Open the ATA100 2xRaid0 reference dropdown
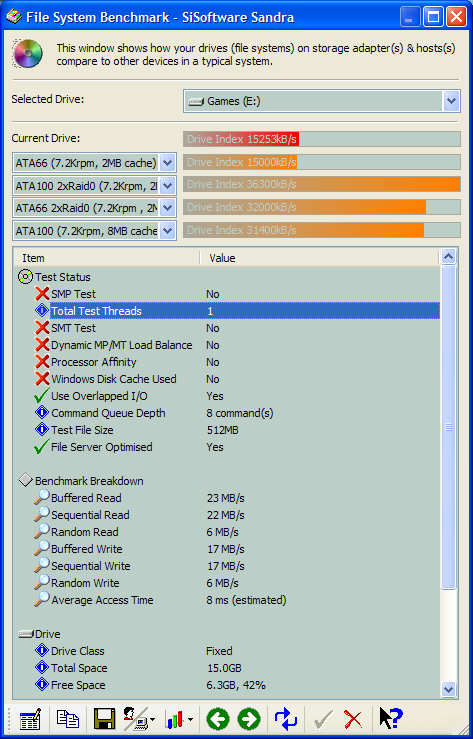 [x=167, y=185]
